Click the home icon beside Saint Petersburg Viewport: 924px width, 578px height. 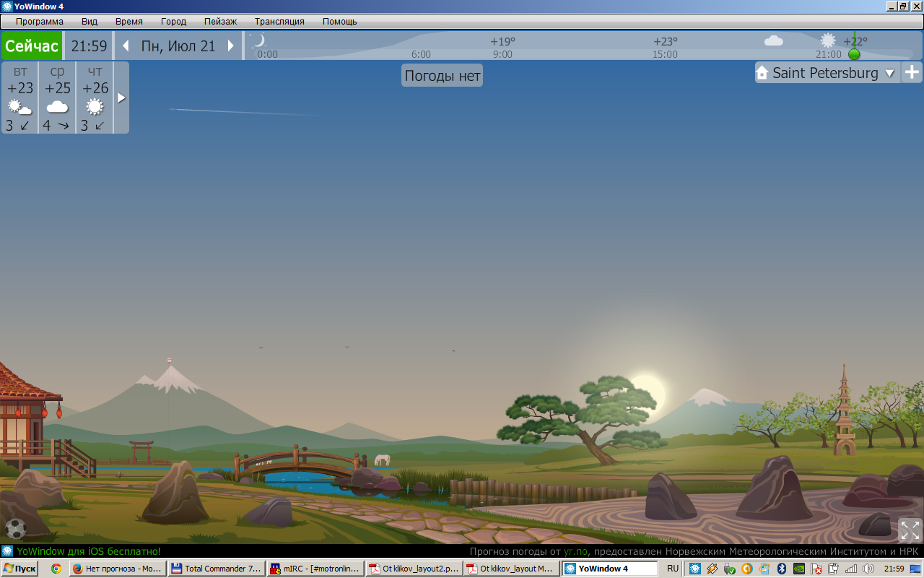[762, 73]
